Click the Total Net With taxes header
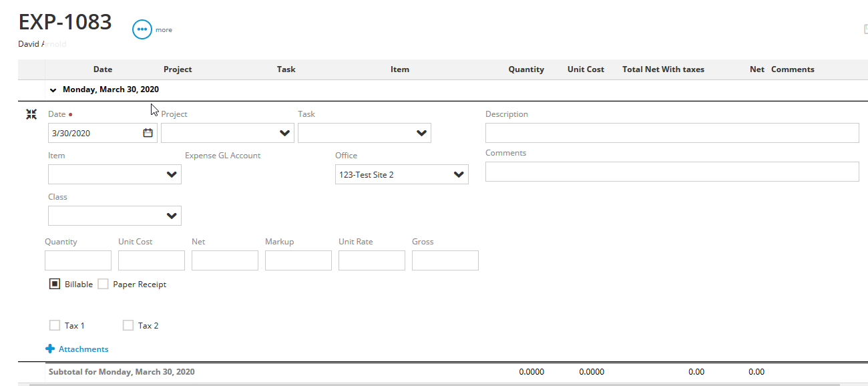 pyautogui.click(x=663, y=69)
